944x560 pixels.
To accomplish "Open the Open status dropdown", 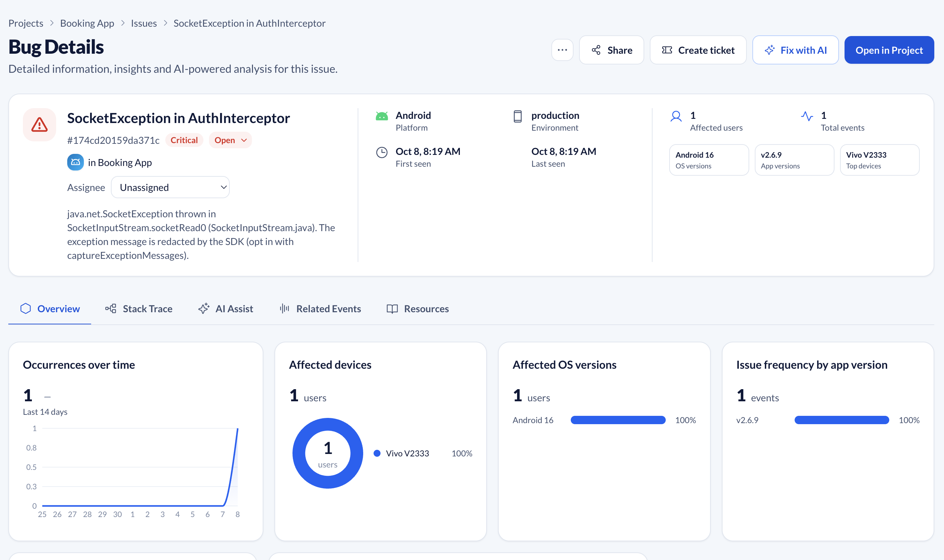I will click(x=230, y=140).
